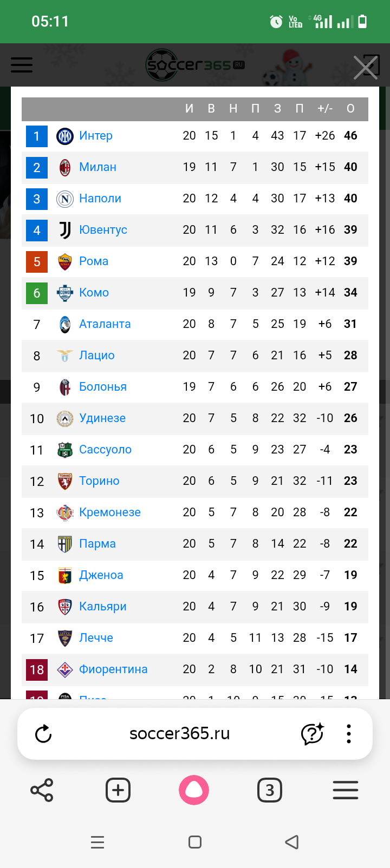Open a new tab with plus icon
Viewport: 390px width, 868px height.
[x=118, y=790]
